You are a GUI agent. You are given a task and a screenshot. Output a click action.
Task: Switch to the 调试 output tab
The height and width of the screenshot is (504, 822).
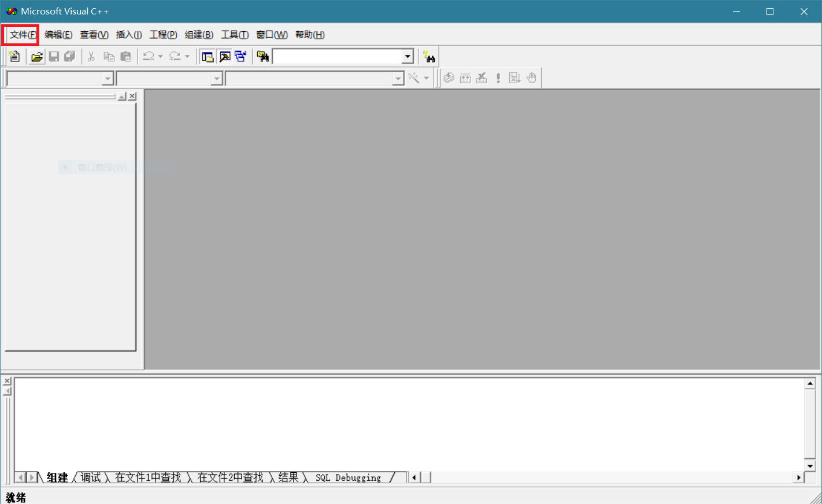(x=91, y=477)
